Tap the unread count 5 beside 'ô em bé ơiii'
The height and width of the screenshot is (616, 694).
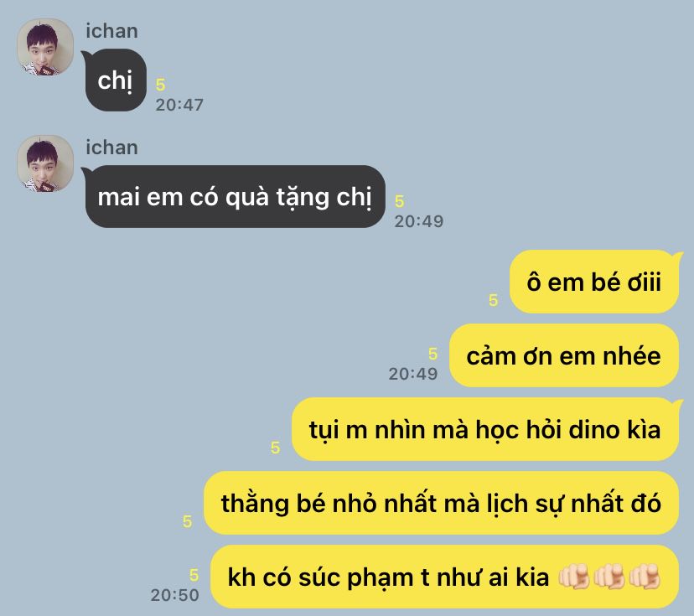coord(493,300)
